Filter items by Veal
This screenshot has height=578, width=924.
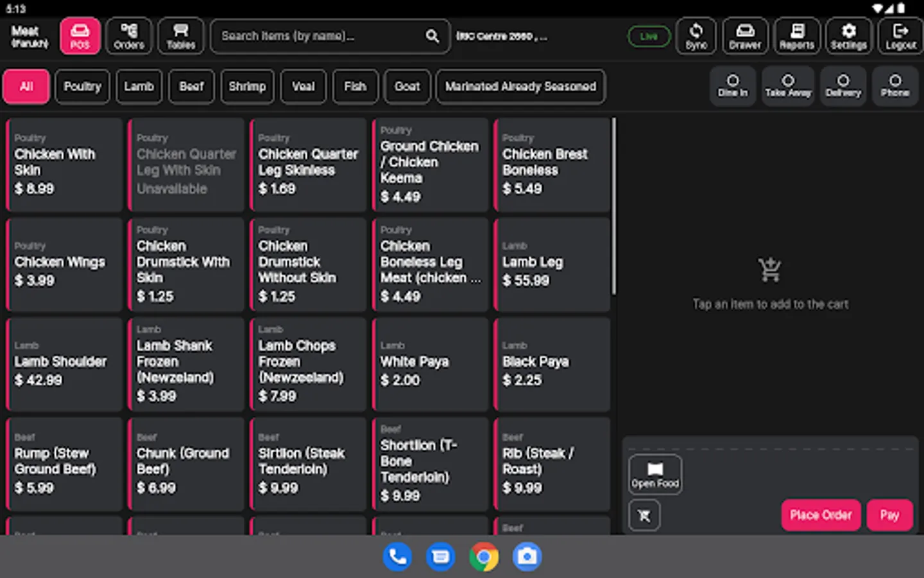click(304, 87)
